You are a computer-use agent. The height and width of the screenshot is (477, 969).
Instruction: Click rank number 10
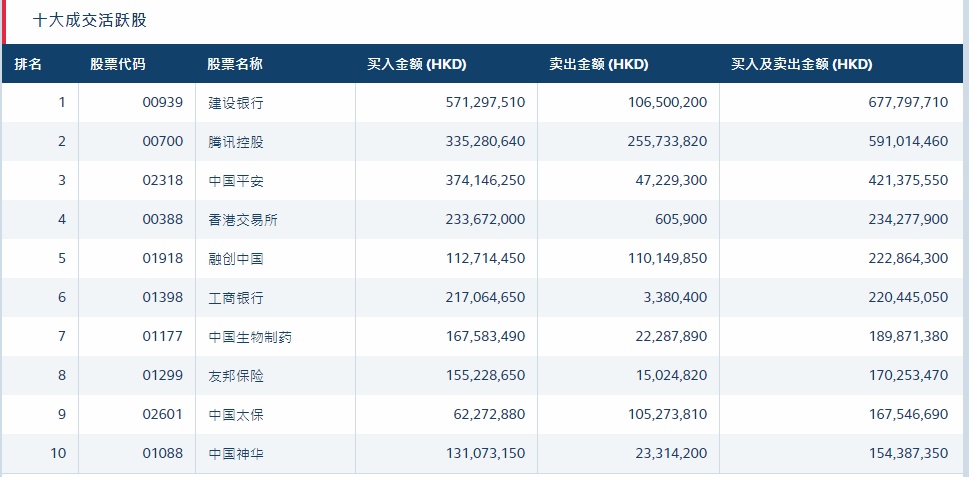pyautogui.click(x=58, y=453)
